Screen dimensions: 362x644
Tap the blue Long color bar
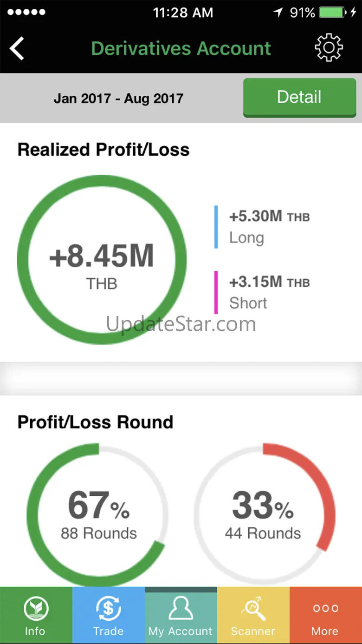(216, 227)
